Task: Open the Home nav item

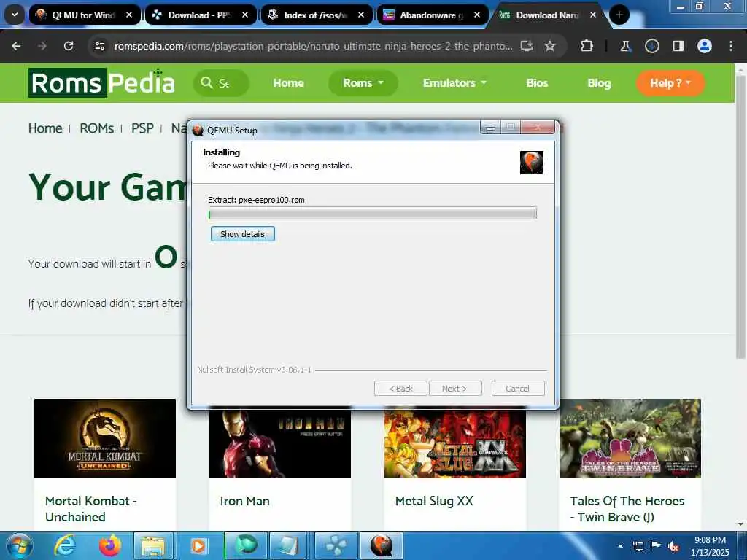Action: coord(288,83)
